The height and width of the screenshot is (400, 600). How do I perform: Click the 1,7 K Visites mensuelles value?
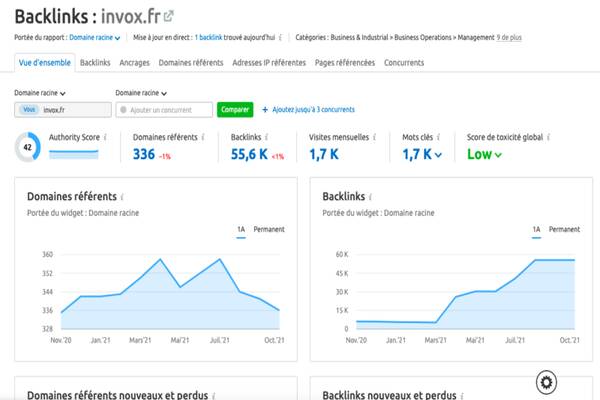pyautogui.click(x=324, y=154)
